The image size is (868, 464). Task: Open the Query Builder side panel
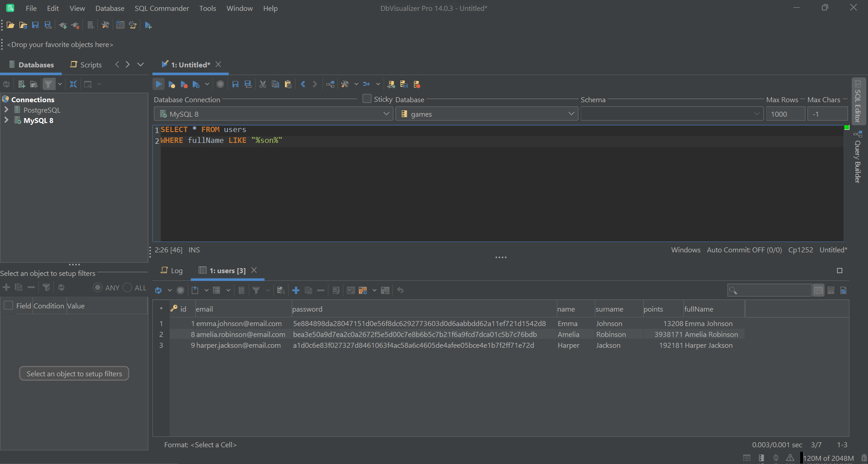point(858,158)
